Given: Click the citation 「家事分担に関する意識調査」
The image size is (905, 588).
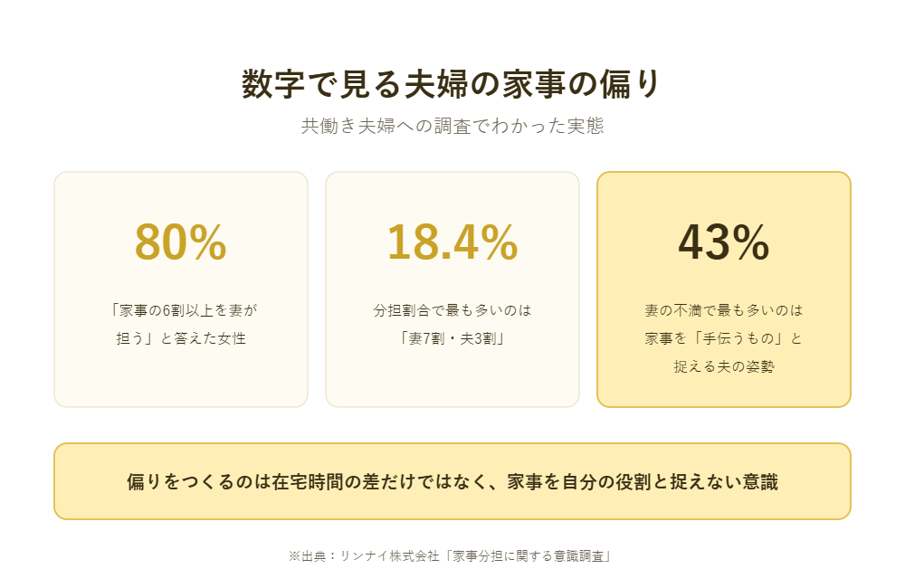Looking at the screenshot, I should click(x=529, y=556).
